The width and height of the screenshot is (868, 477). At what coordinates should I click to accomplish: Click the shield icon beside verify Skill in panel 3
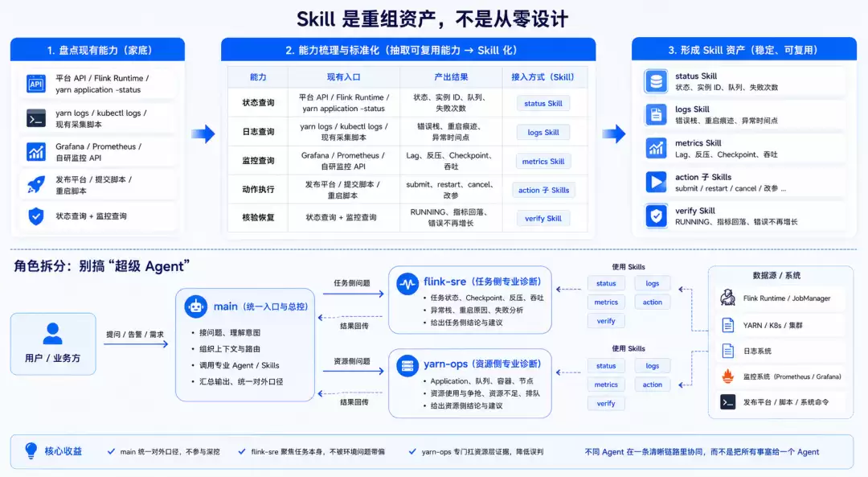click(656, 216)
